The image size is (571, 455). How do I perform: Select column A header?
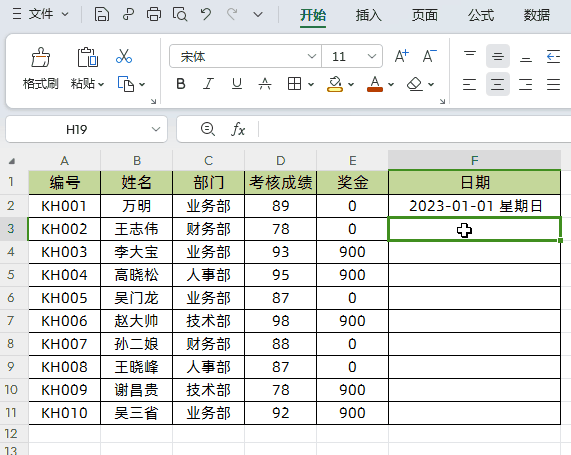64,160
